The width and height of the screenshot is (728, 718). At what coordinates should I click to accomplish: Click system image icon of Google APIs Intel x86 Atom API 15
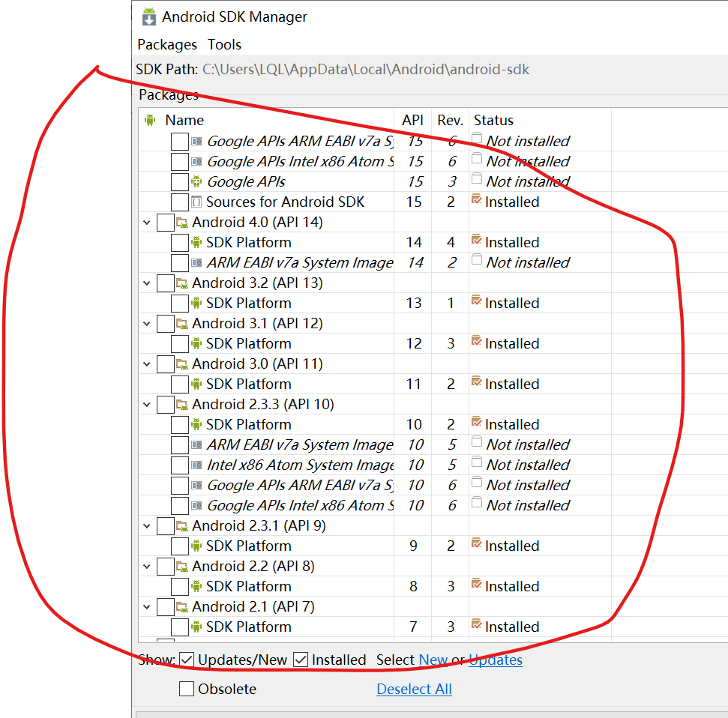196,162
